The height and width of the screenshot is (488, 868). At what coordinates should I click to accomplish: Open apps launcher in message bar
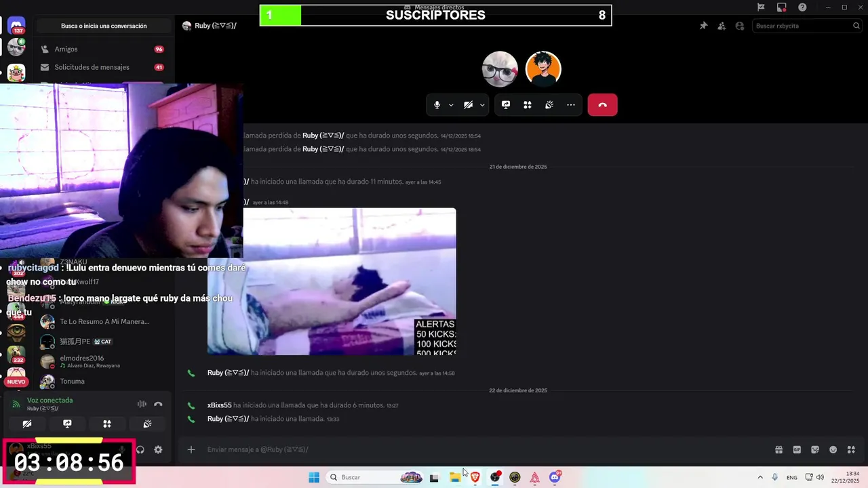pyautogui.click(x=852, y=449)
